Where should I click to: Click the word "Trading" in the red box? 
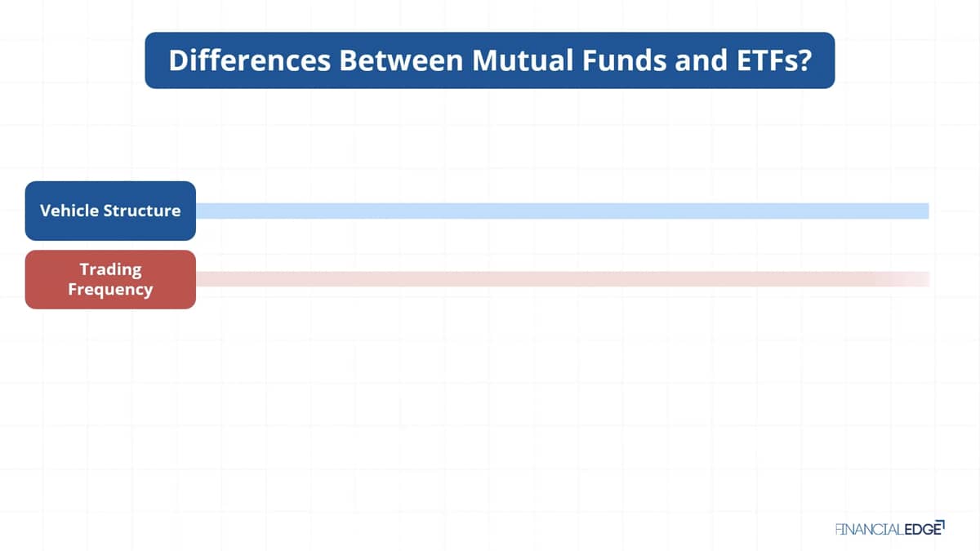tap(110, 269)
